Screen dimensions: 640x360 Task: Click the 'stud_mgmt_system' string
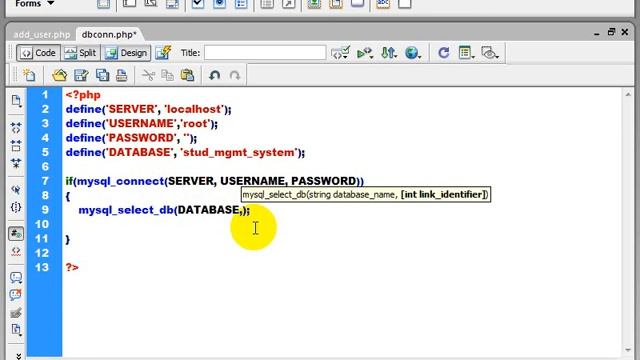(x=239, y=153)
